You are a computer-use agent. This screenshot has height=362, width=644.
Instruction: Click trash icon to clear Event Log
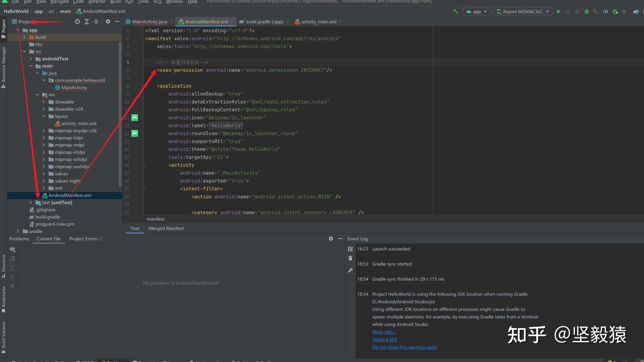350,258
